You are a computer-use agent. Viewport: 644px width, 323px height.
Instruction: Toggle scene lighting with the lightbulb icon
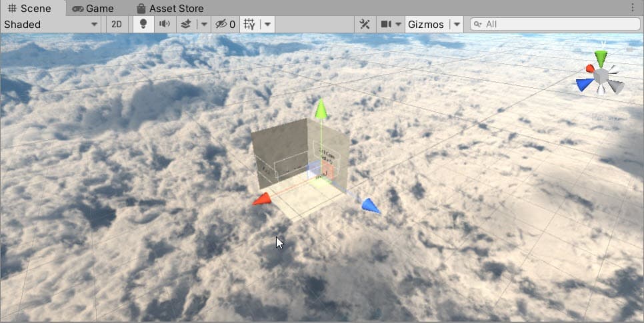pos(143,24)
